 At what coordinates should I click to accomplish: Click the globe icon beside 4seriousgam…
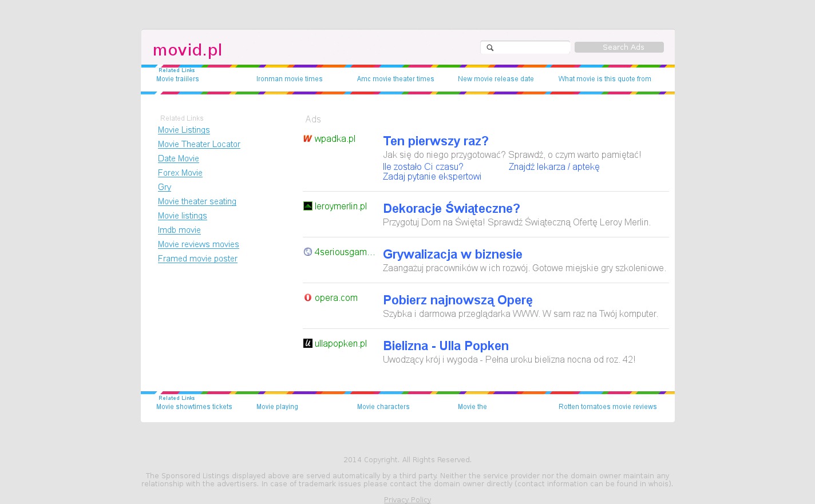(307, 252)
